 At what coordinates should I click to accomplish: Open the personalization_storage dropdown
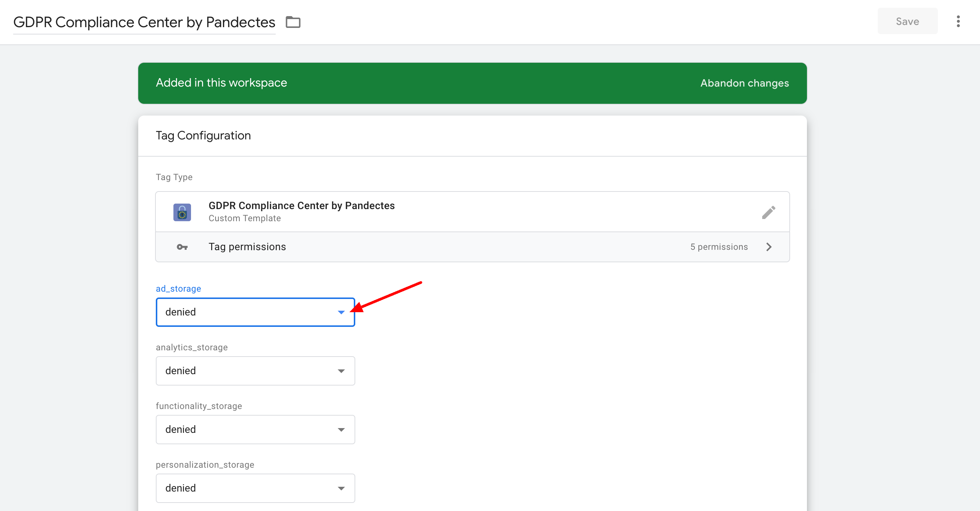(255, 488)
